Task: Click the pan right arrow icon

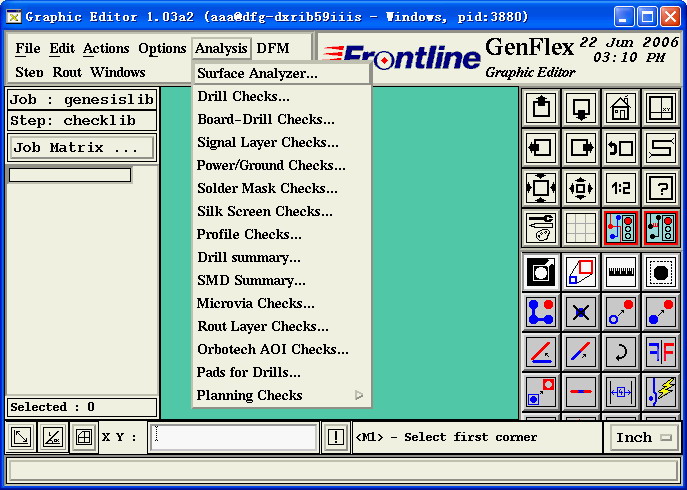Action: coord(581,148)
